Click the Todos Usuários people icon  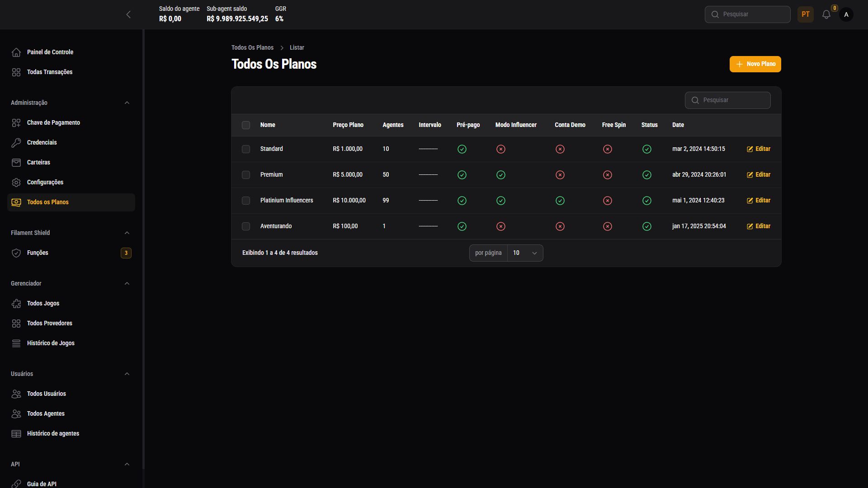pyautogui.click(x=16, y=394)
